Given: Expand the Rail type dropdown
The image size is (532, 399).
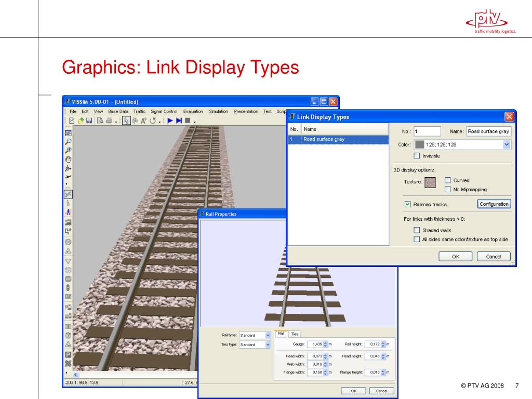Looking at the screenshot, I should click(268, 335).
